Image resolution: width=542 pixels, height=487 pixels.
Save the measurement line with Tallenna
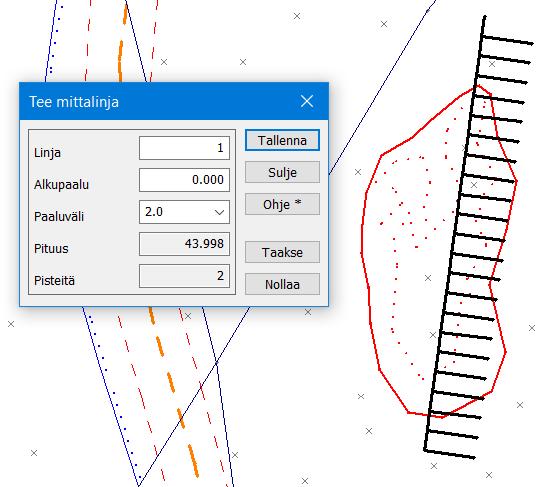(x=282, y=140)
